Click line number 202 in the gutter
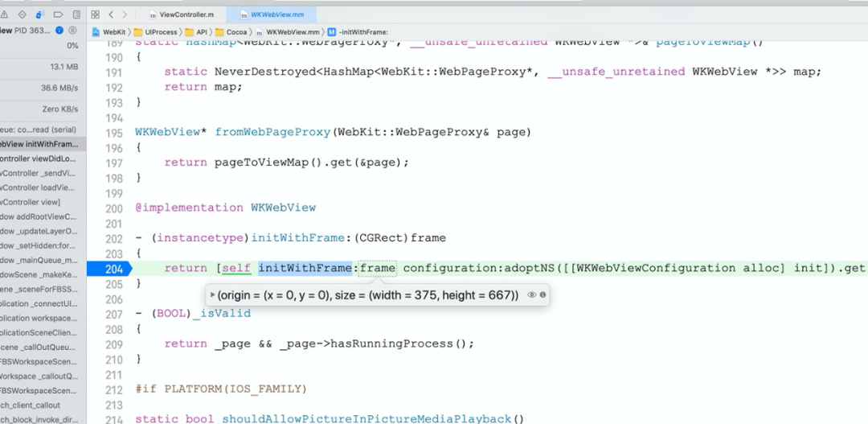The width and height of the screenshot is (868, 424). click(x=113, y=238)
